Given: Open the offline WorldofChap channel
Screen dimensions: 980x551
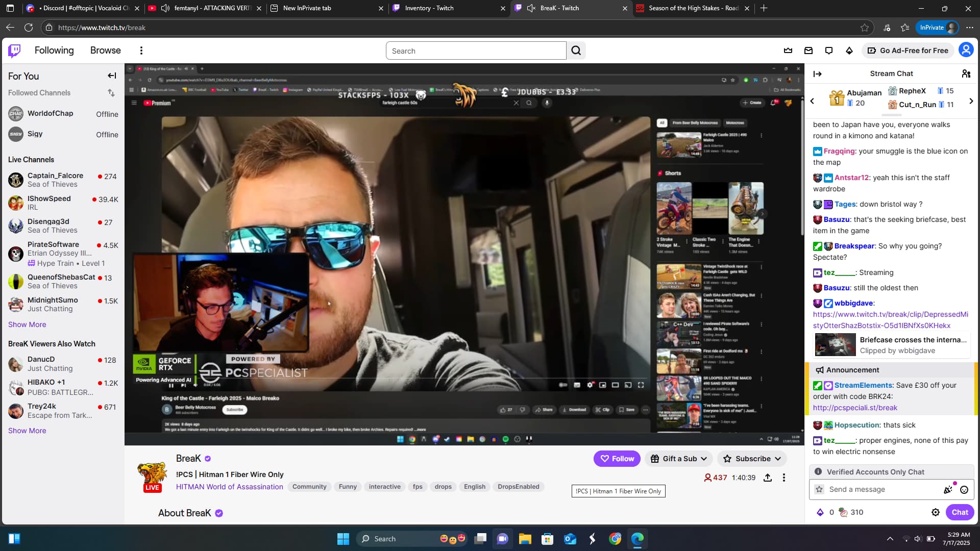Looking at the screenshot, I should 63,113.
